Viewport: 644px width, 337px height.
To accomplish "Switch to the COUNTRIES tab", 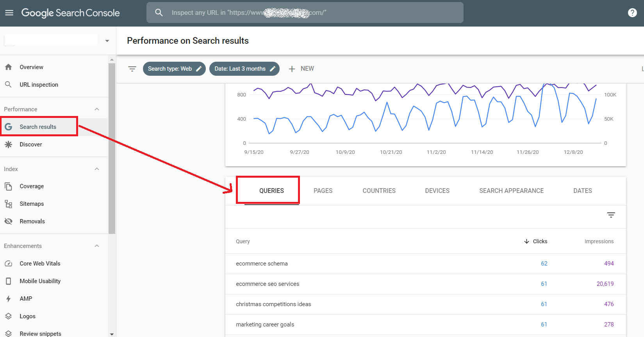I will click(x=379, y=191).
